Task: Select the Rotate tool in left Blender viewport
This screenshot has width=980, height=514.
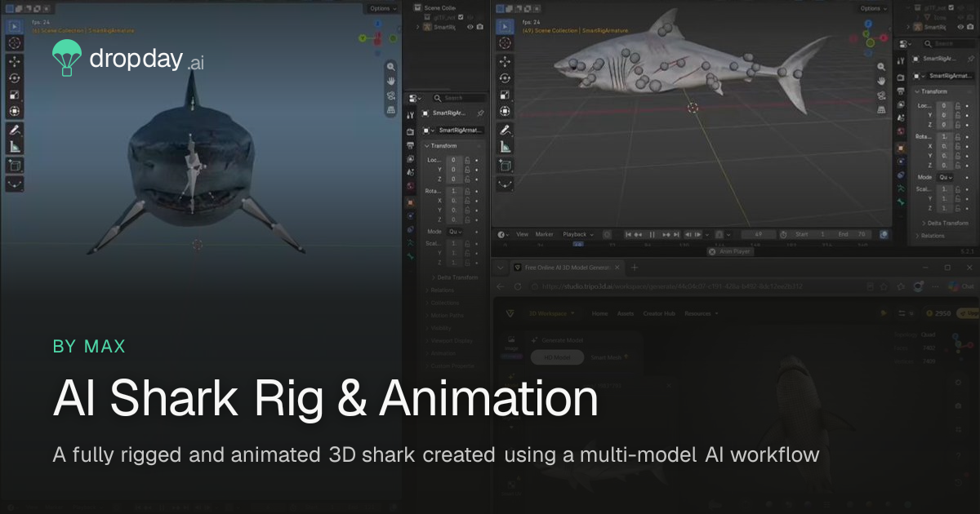Action: [x=15, y=78]
